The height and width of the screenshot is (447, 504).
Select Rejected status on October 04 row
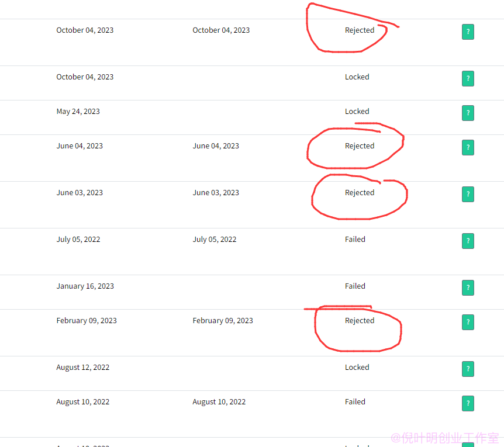pos(360,30)
